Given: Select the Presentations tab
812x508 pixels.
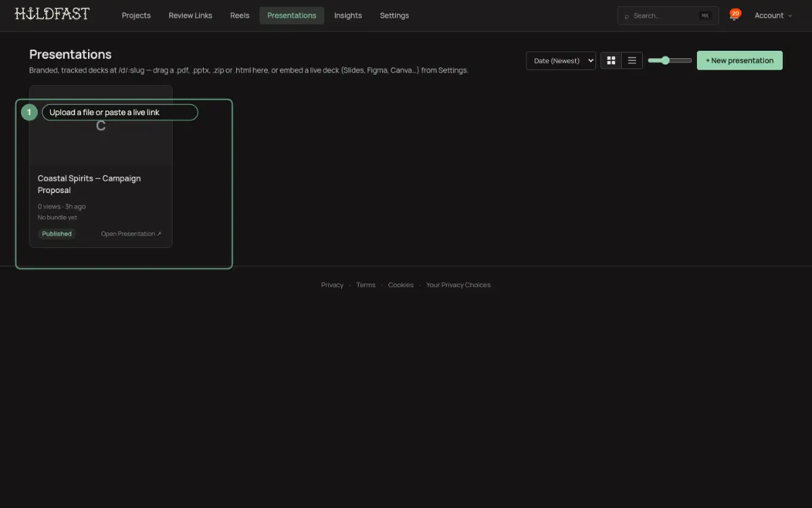Looking at the screenshot, I should point(292,16).
